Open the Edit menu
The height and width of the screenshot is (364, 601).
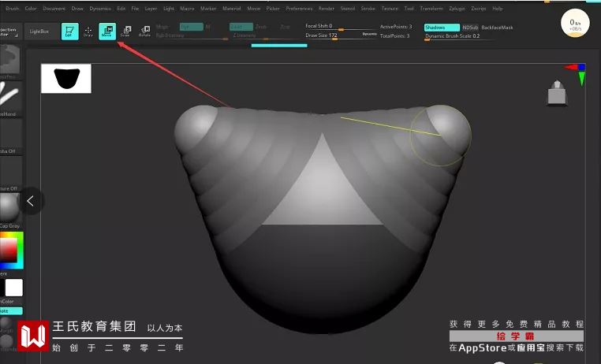tap(121, 9)
